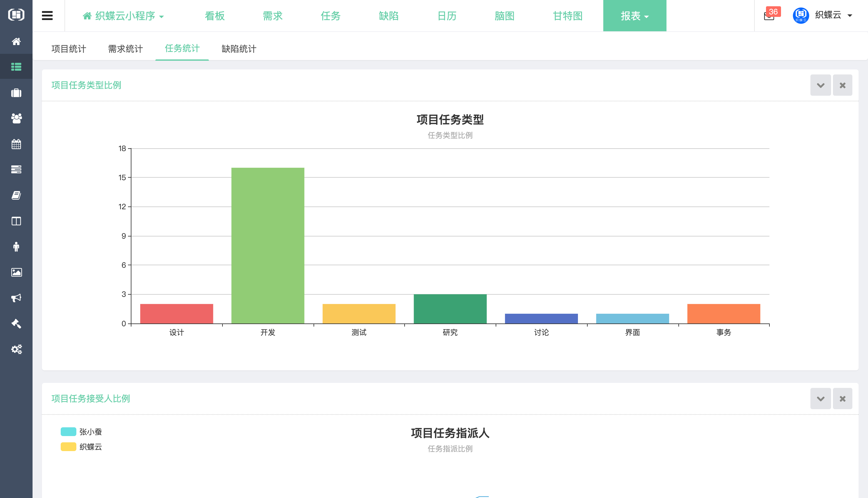Click the calendar icon in the left sidebar

click(16, 144)
